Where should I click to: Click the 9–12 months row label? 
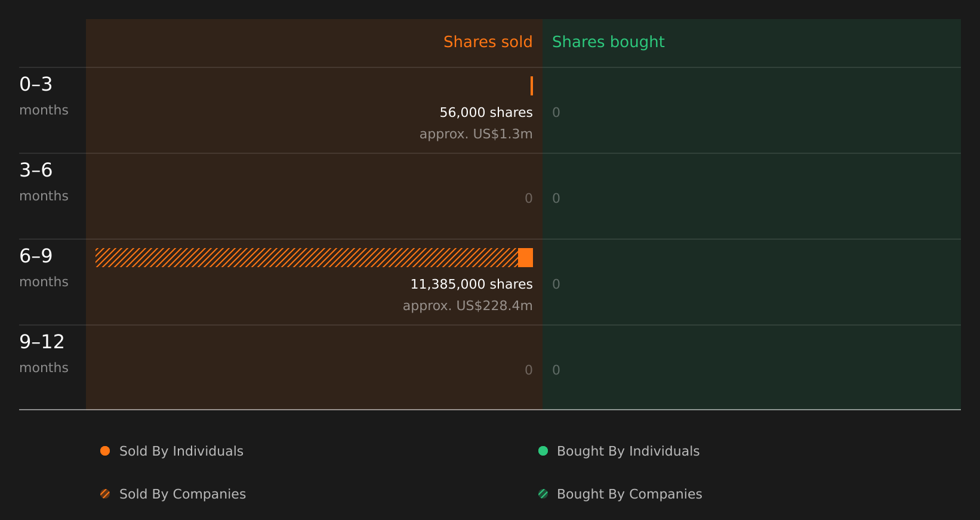(x=44, y=354)
